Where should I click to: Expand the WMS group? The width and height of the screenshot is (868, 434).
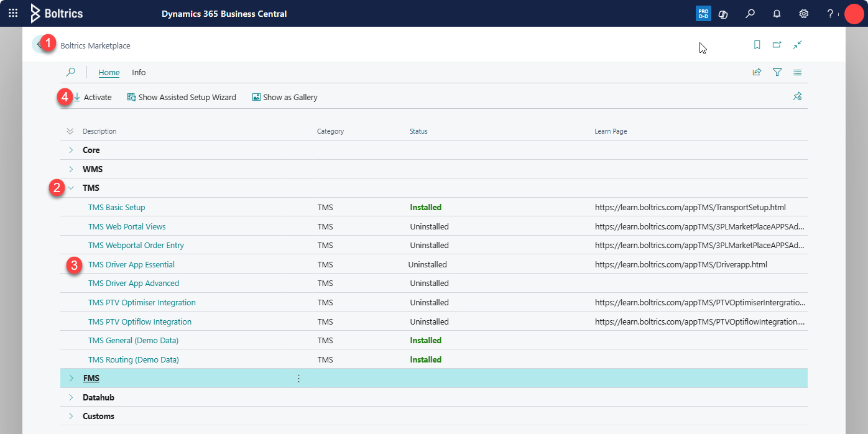coord(71,169)
